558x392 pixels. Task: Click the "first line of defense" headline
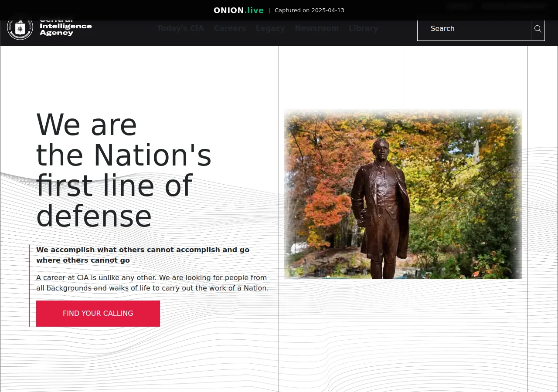(x=124, y=170)
